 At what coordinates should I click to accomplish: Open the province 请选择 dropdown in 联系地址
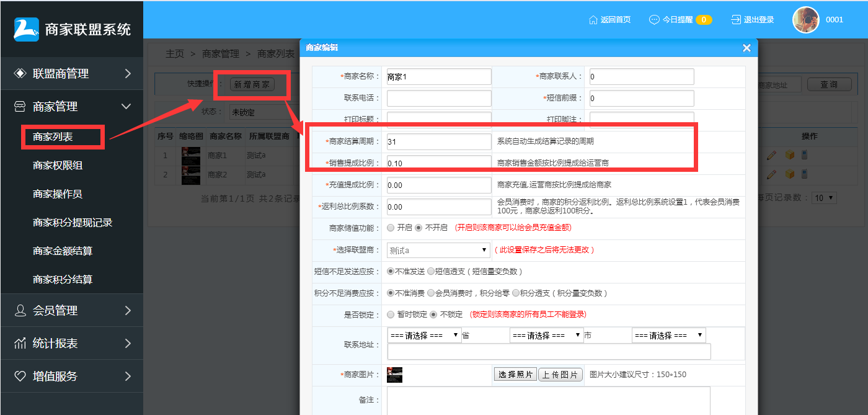point(424,335)
